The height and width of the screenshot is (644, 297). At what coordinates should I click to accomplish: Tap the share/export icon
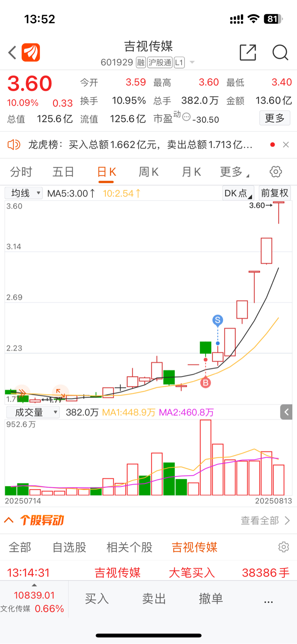click(x=248, y=52)
